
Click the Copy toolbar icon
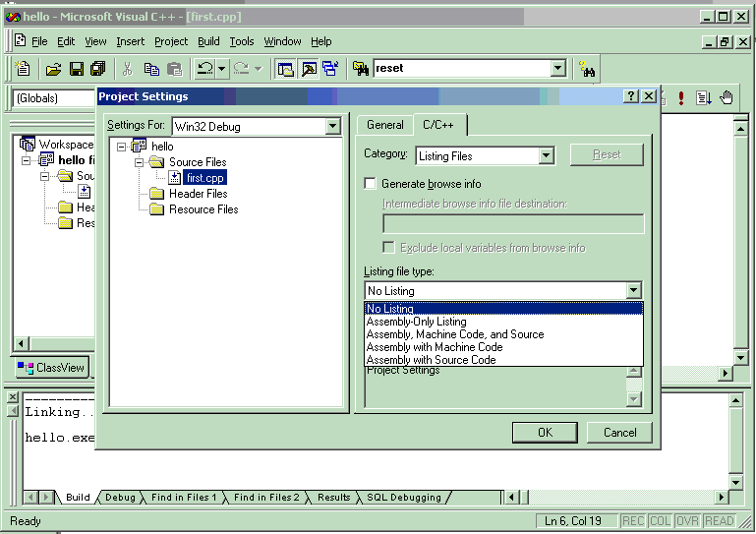tap(151, 69)
